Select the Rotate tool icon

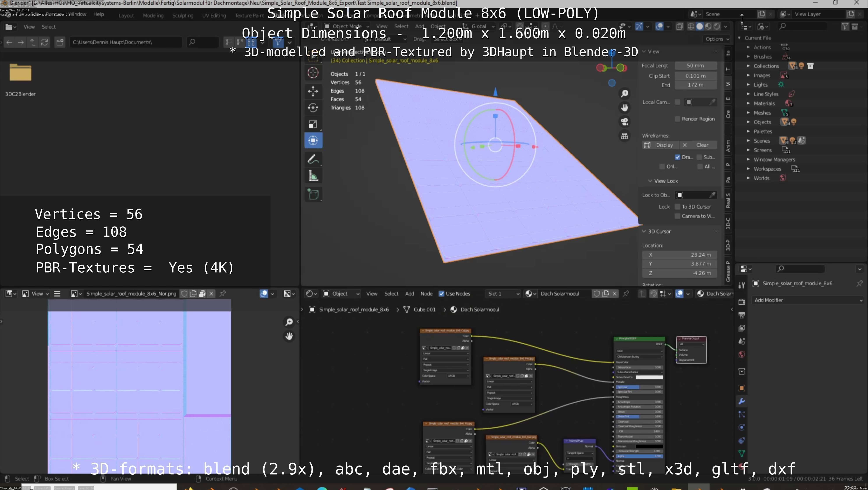click(313, 108)
